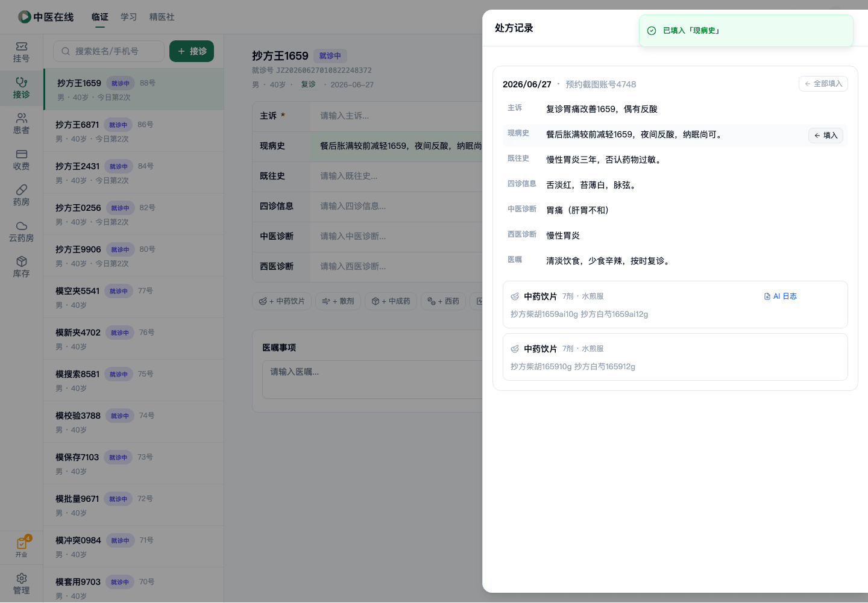The height and width of the screenshot is (603, 868).
Task: Click the 四诊信息 input field
Action: [x=397, y=206]
